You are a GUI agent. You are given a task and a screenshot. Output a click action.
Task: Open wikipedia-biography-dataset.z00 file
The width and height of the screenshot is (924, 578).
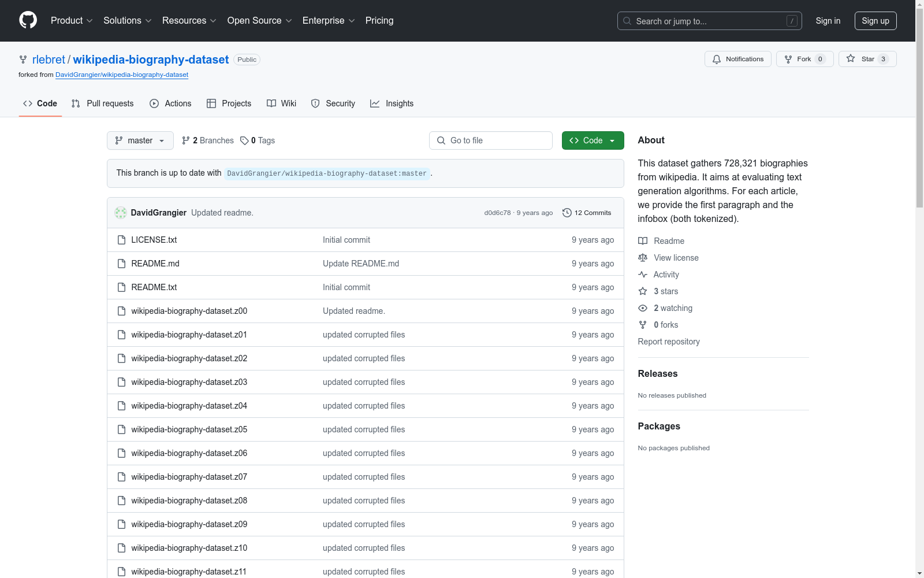click(x=189, y=311)
